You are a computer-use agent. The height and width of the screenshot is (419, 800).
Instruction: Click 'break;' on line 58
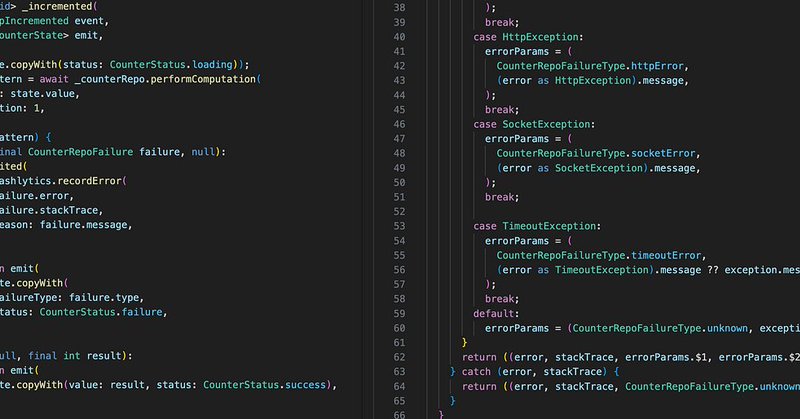502,299
